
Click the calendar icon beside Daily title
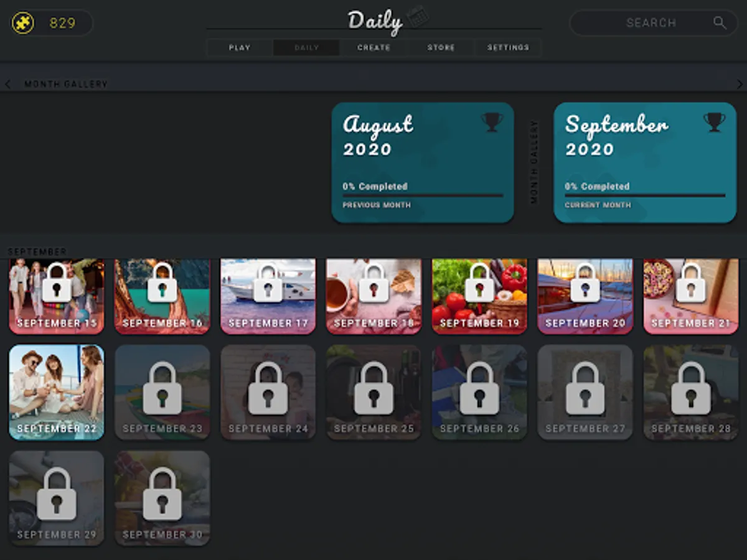tap(418, 16)
